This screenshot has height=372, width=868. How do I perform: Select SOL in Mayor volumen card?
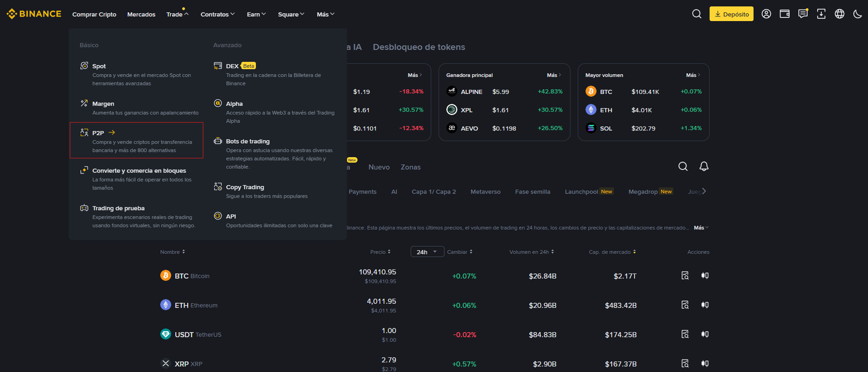click(644, 128)
